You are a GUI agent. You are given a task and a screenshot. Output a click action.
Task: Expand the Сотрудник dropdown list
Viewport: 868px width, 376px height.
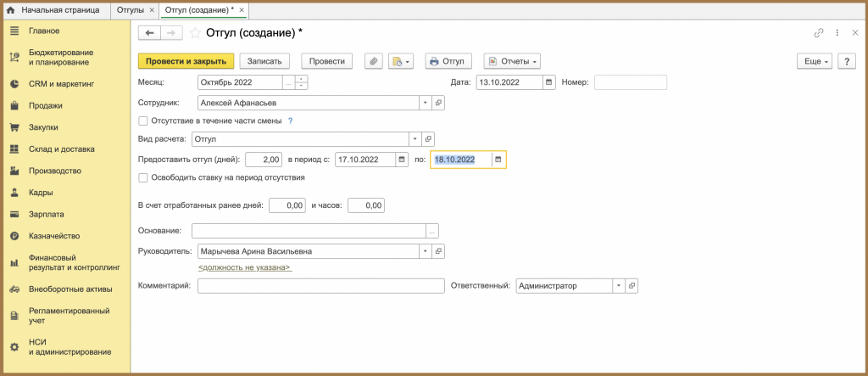coord(426,103)
